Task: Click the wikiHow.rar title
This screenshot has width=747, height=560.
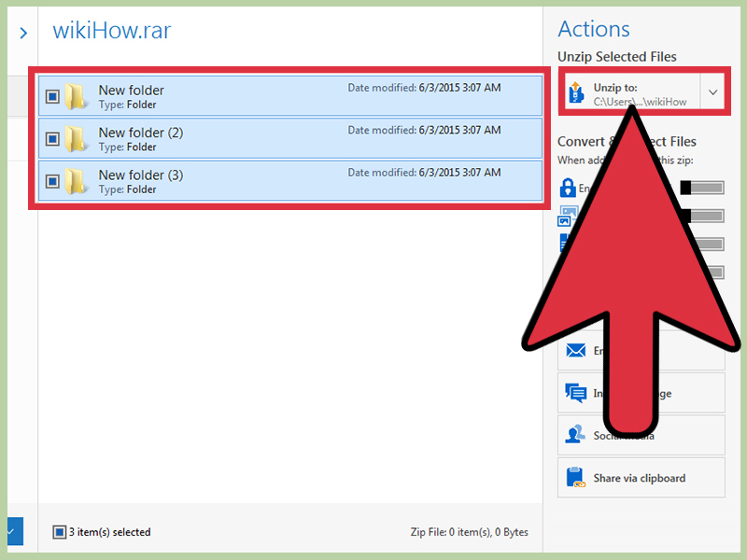Action: click(x=111, y=31)
